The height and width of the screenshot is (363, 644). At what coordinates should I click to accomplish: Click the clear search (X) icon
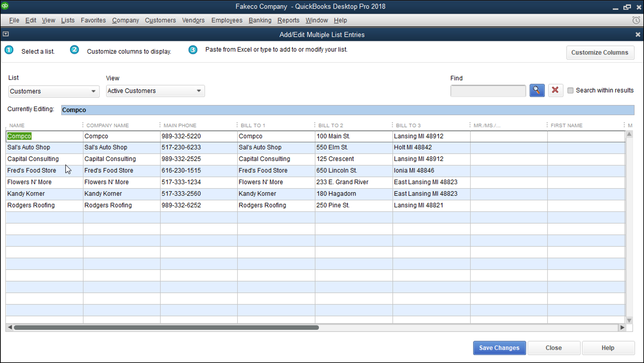(555, 90)
